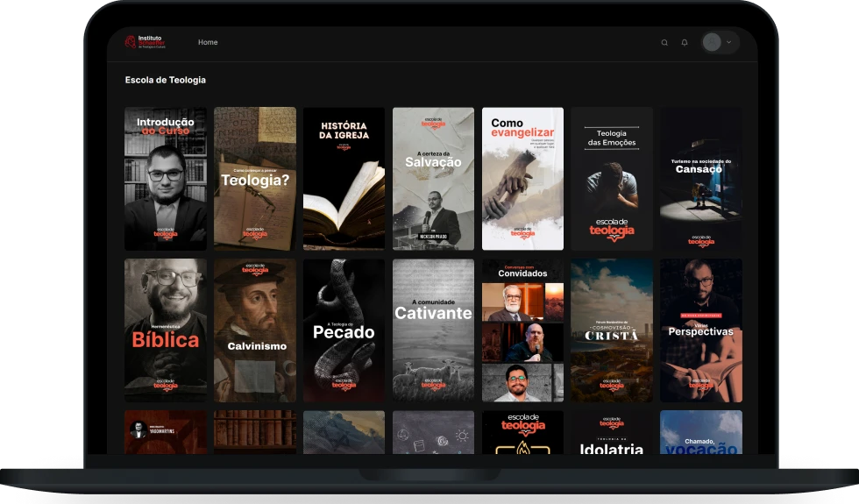Screen dimensions: 859x504
Task: Select the História da Igreja course
Action: tap(344, 179)
